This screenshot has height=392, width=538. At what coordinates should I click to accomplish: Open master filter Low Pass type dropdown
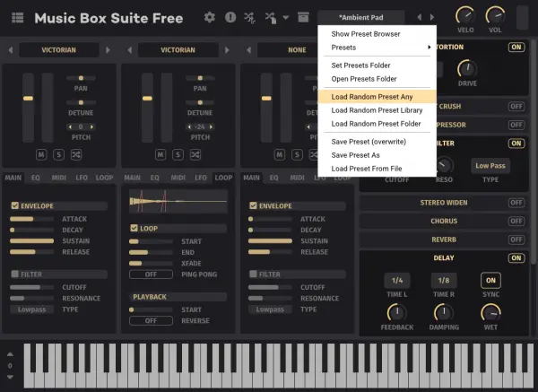tap(490, 166)
